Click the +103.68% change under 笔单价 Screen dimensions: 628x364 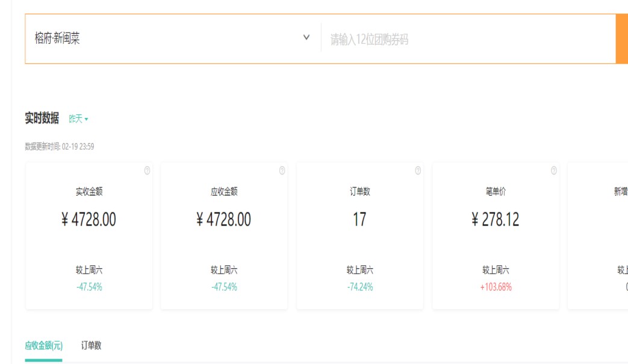pyautogui.click(x=496, y=287)
